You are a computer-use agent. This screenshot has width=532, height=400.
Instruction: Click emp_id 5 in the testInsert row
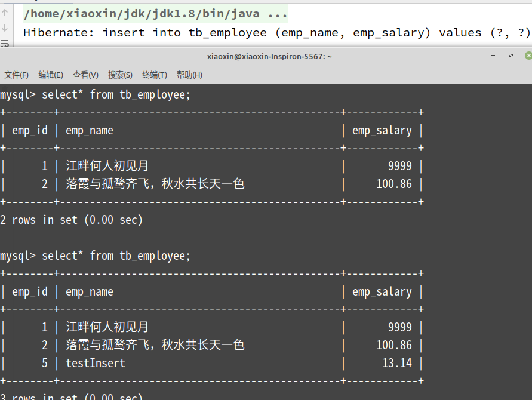(x=45, y=363)
